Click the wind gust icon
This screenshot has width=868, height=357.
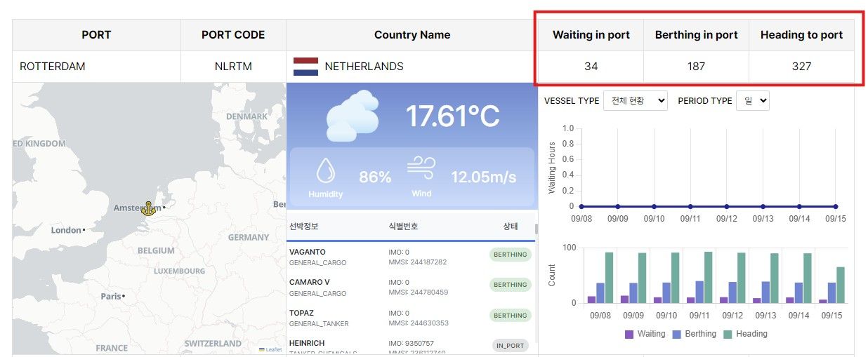pyautogui.click(x=421, y=169)
